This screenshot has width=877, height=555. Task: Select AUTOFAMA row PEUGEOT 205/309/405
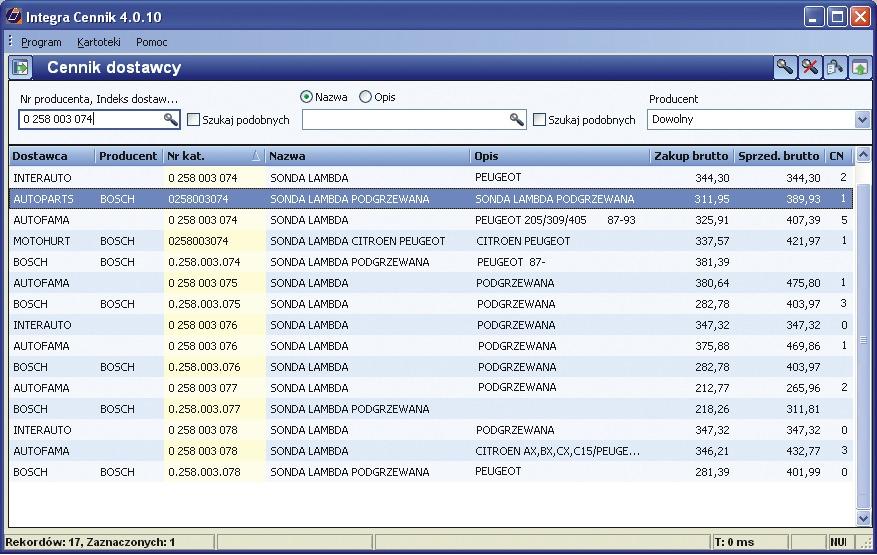[431, 220]
